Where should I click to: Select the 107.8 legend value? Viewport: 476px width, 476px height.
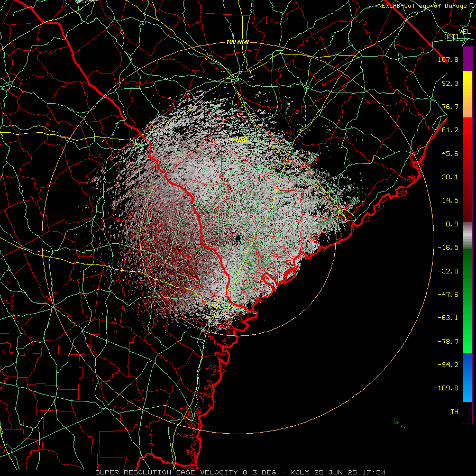coord(448,59)
